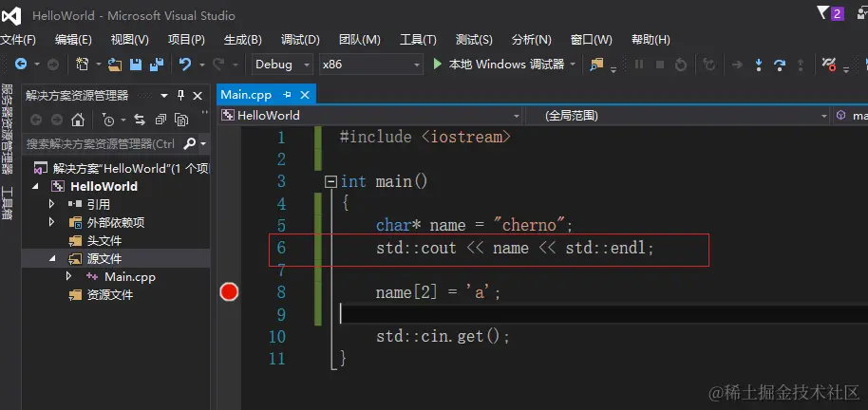
Task: Expand the 引用 node in Solution Explorer
Action: click(x=51, y=204)
